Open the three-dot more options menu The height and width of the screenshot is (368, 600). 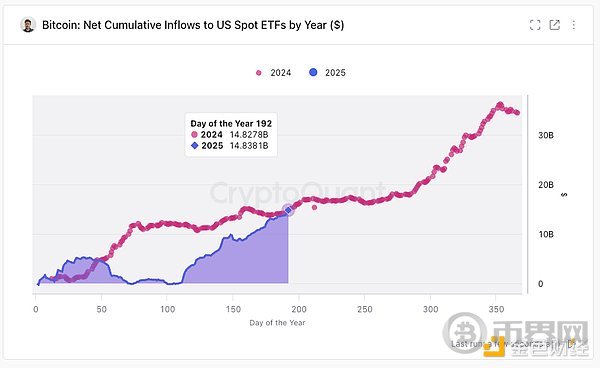574,25
